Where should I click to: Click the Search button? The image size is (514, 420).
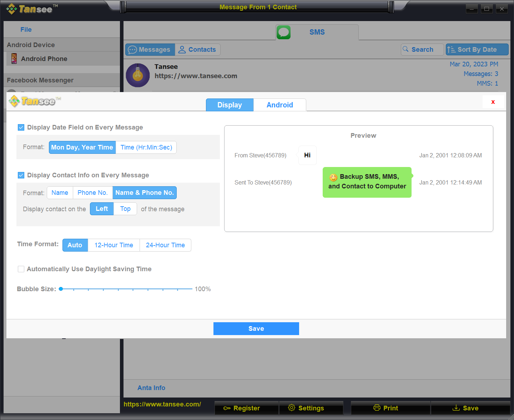[x=422, y=50]
